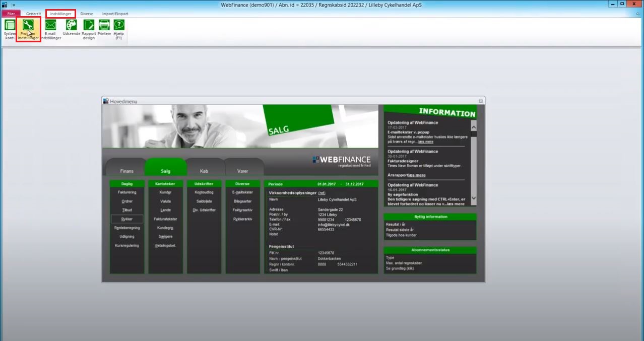Open Div. Udskrifter under Udskrifter
The width and height of the screenshot is (644, 341).
tap(204, 210)
